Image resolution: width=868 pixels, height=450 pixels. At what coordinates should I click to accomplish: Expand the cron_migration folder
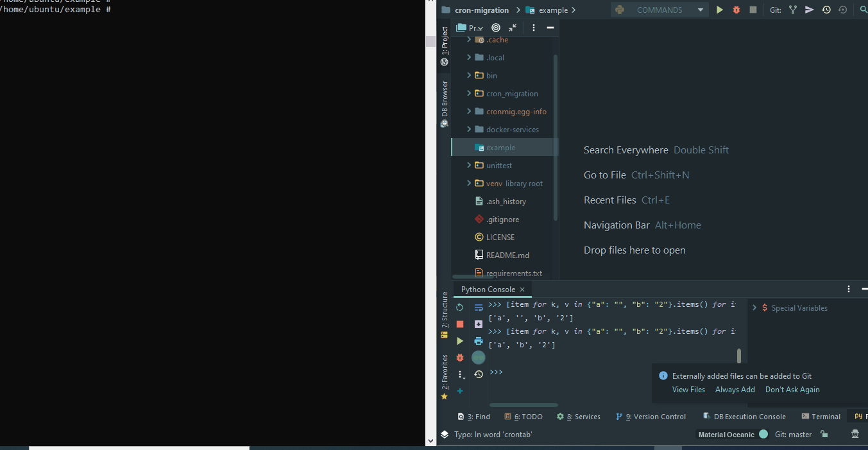(x=469, y=93)
